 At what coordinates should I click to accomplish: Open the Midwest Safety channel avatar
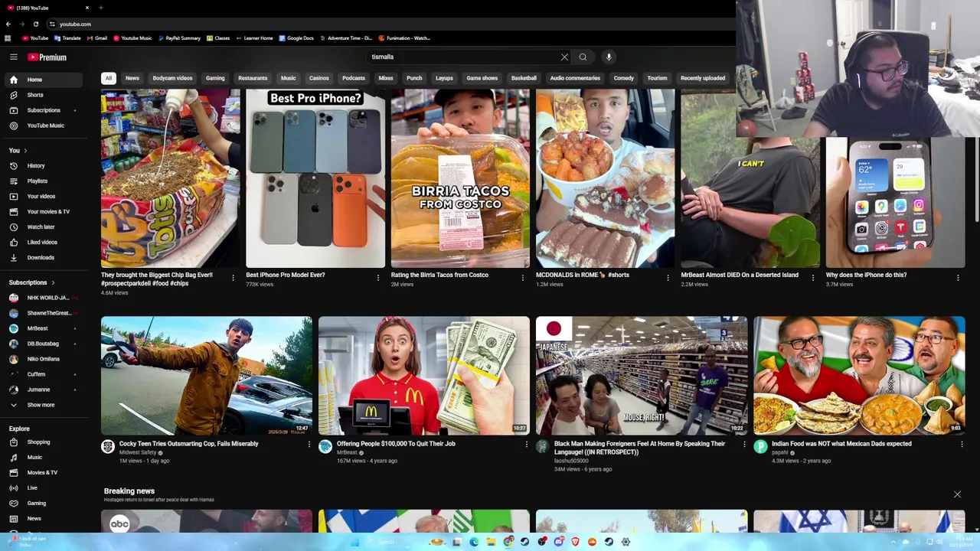click(108, 447)
